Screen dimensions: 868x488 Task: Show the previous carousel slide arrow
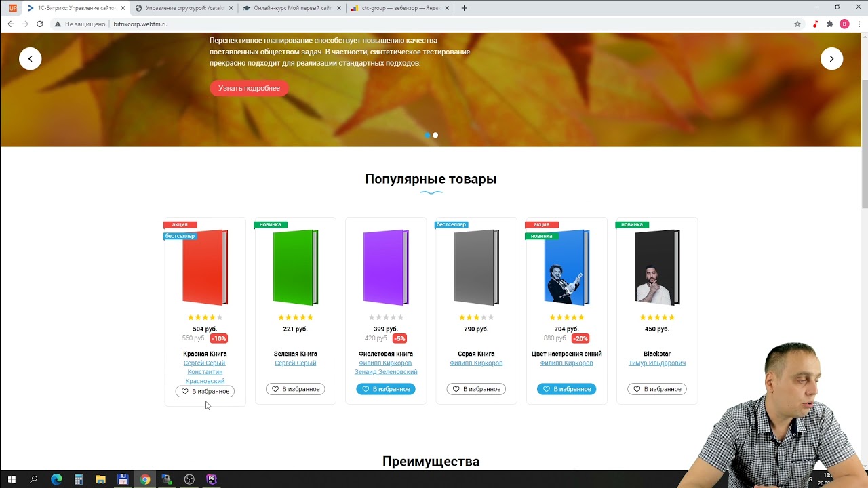pyautogui.click(x=30, y=58)
